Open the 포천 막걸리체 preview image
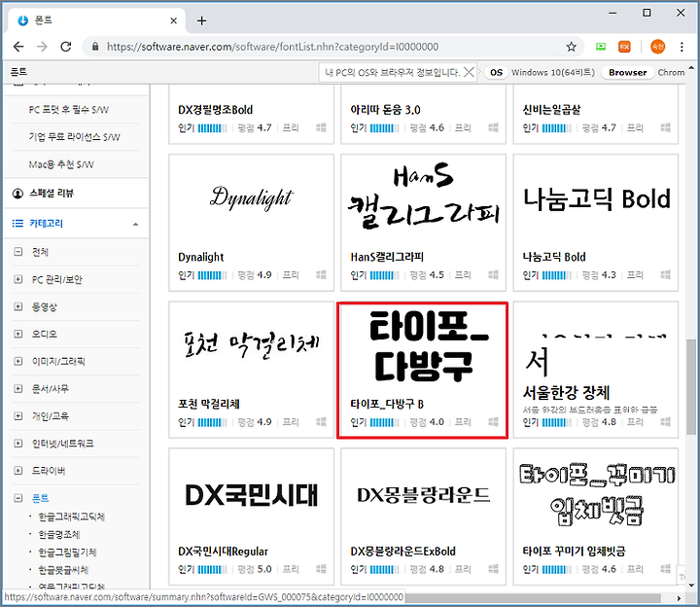This screenshot has width=700, height=607. click(x=252, y=344)
